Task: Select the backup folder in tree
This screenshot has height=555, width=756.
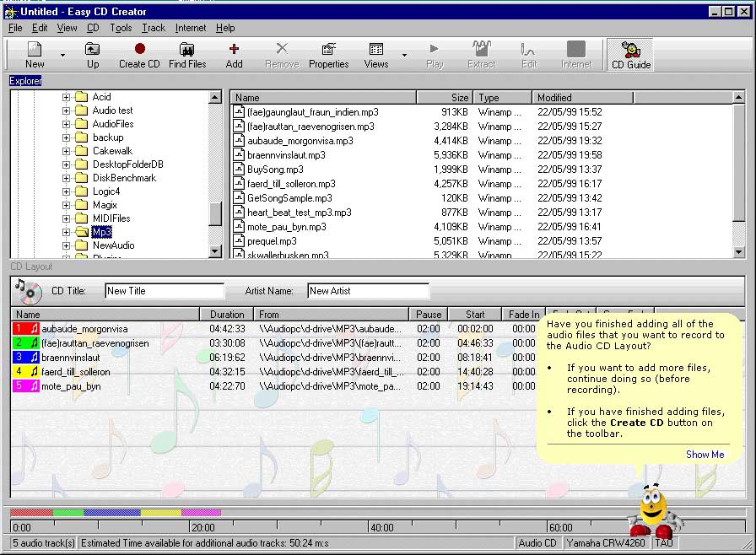Action: (108, 137)
